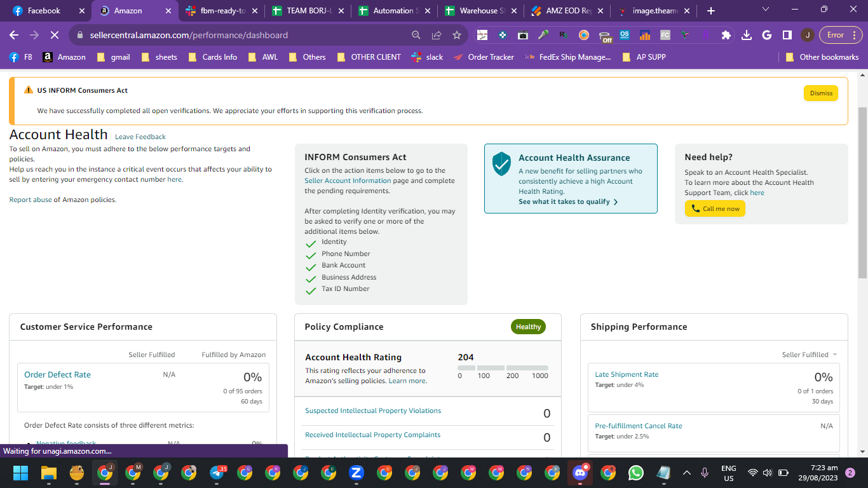The height and width of the screenshot is (488, 868).
Task: Open Pre-fulfillment Cancel Rate link
Action: [x=639, y=426]
